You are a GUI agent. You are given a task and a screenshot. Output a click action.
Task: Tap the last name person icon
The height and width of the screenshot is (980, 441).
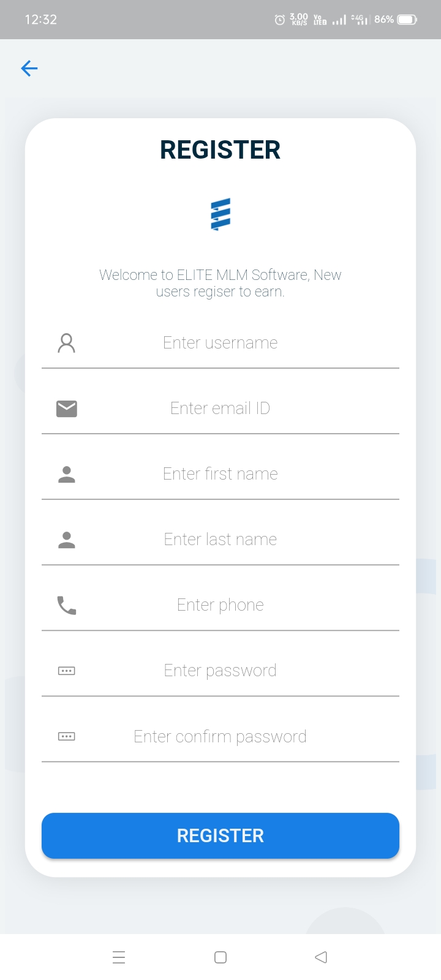tap(66, 540)
